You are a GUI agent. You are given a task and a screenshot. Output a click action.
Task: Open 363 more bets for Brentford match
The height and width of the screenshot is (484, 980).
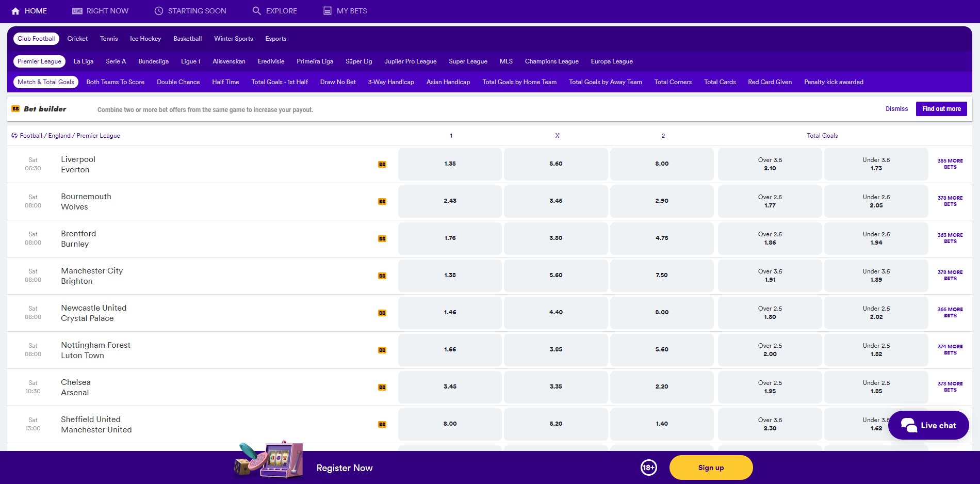pos(950,238)
